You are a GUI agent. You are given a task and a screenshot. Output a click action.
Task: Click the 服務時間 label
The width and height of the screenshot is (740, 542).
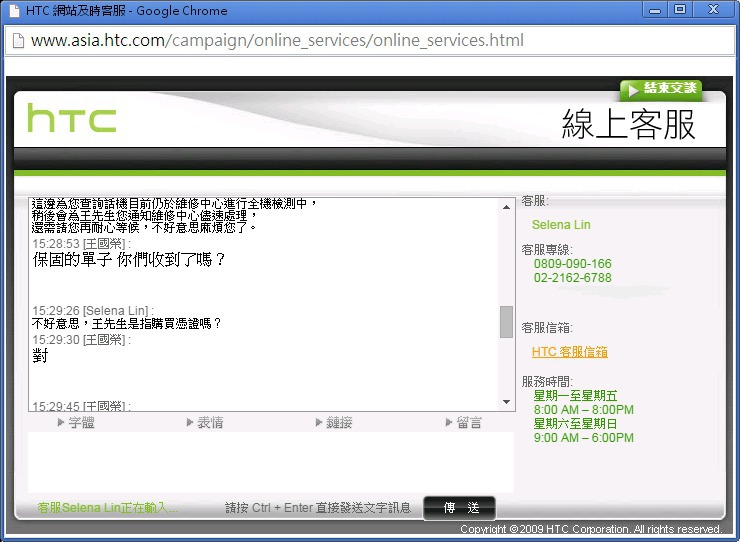(547, 381)
